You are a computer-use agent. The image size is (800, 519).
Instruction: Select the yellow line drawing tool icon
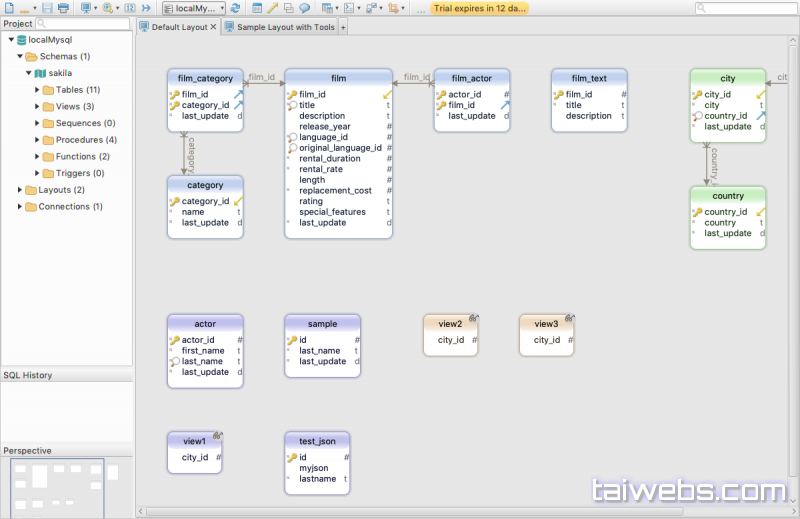click(x=273, y=8)
